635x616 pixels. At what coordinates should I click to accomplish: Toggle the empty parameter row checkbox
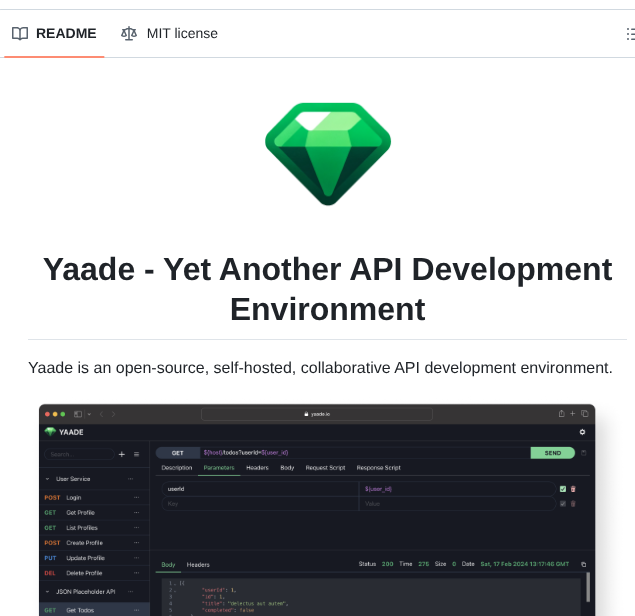(x=563, y=504)
